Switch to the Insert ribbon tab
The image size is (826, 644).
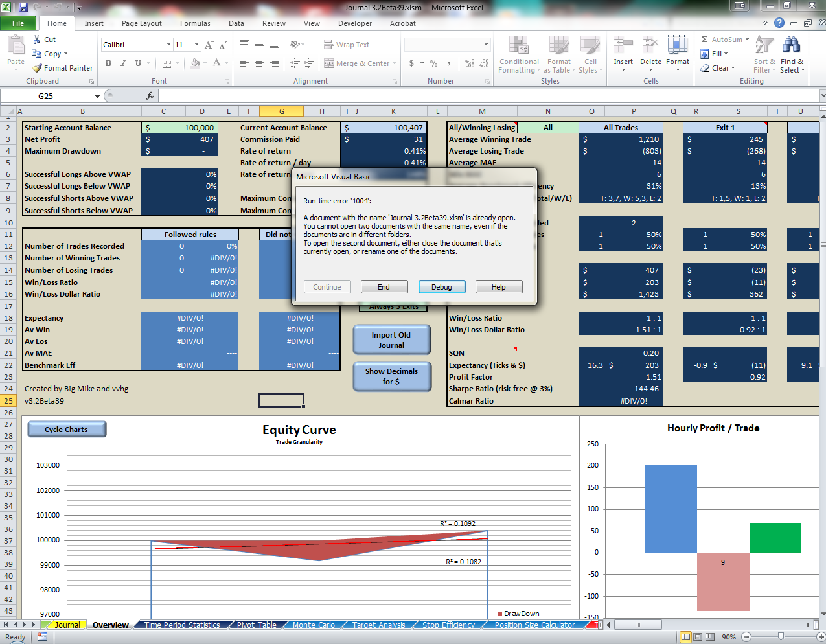coord(94,23)
